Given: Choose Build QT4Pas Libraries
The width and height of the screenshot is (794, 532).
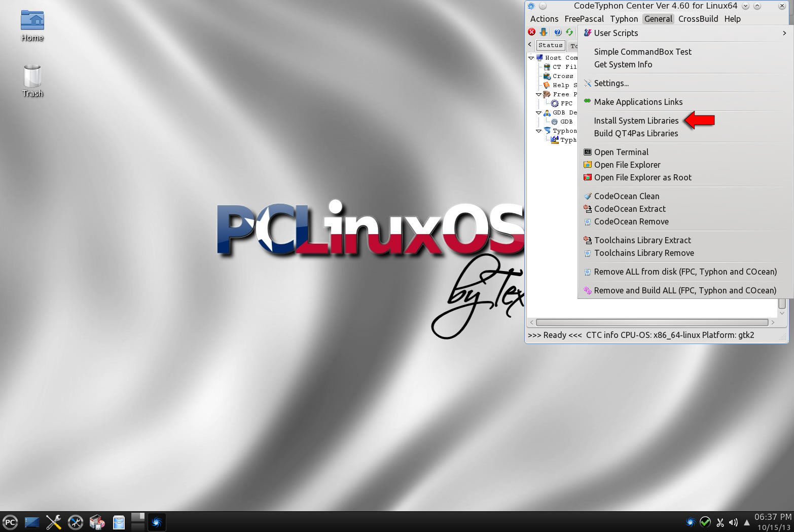Looking at the screenshot, I should (636, 133).
